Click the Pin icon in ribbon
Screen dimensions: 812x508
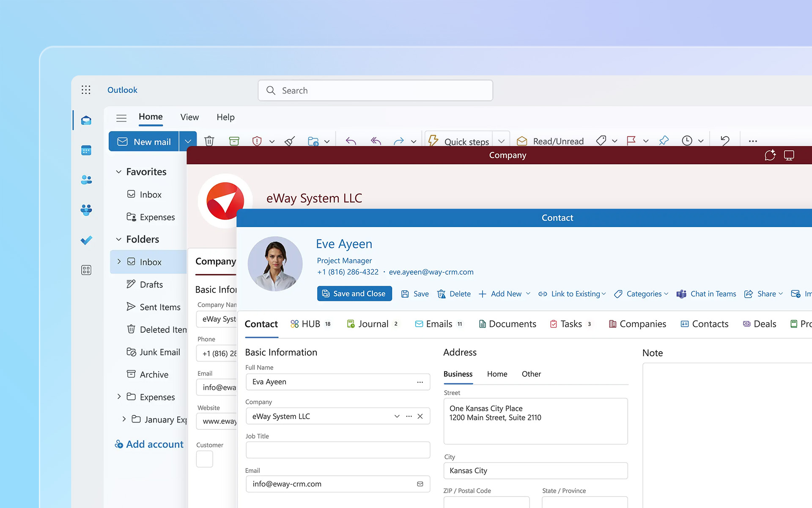[x=664, y=141]
